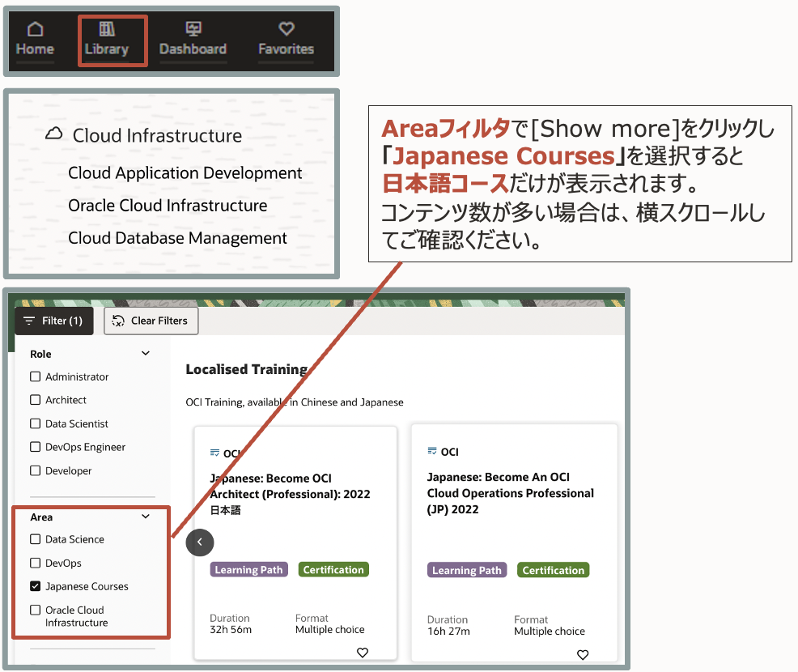Check the Administrator role checkbox
This screenshot has width=798, height=672.
pos(35,376)
